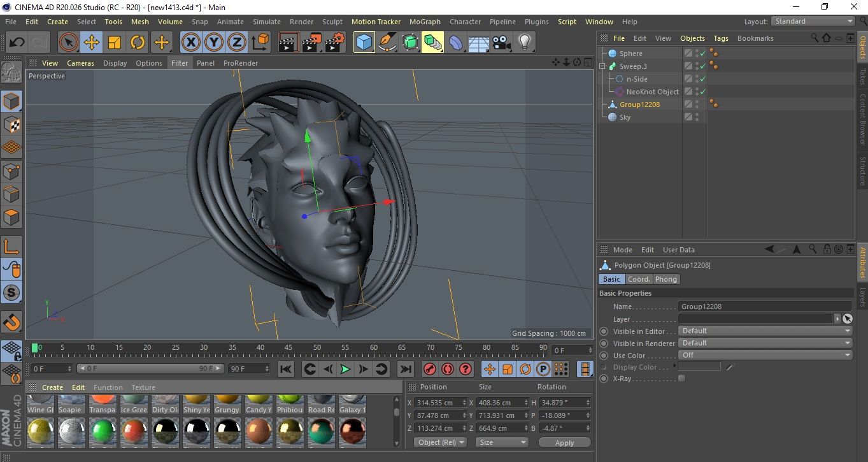Add a Cube primitive object
This screenshot has width=868, height=462.
pyautogui.click(x=364, y=43)
